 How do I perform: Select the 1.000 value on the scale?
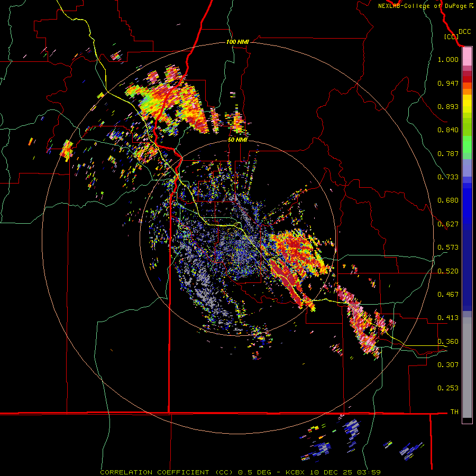pyautogui.click(x=448, y=59)
